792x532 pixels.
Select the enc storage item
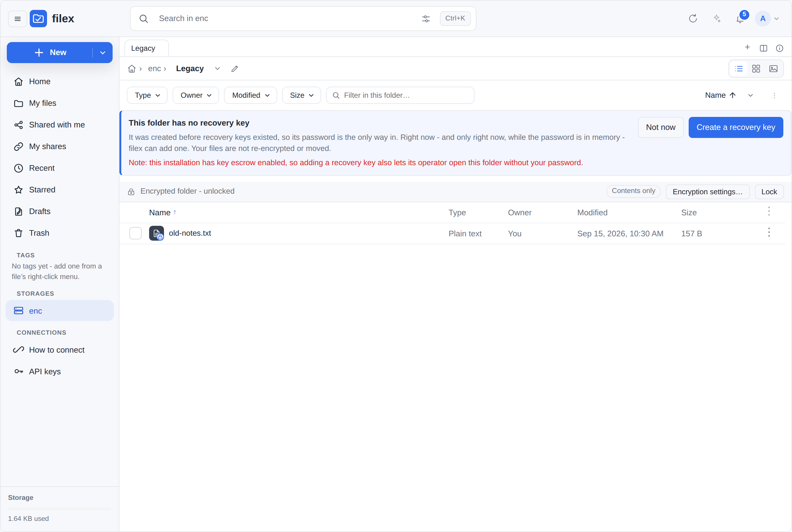tap(60, 311)
